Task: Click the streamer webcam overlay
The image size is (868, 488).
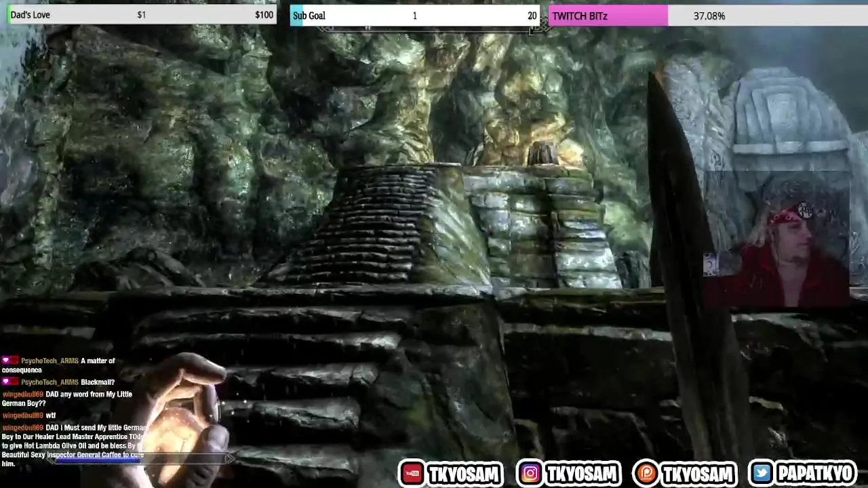Action: (x=776, y=239)
